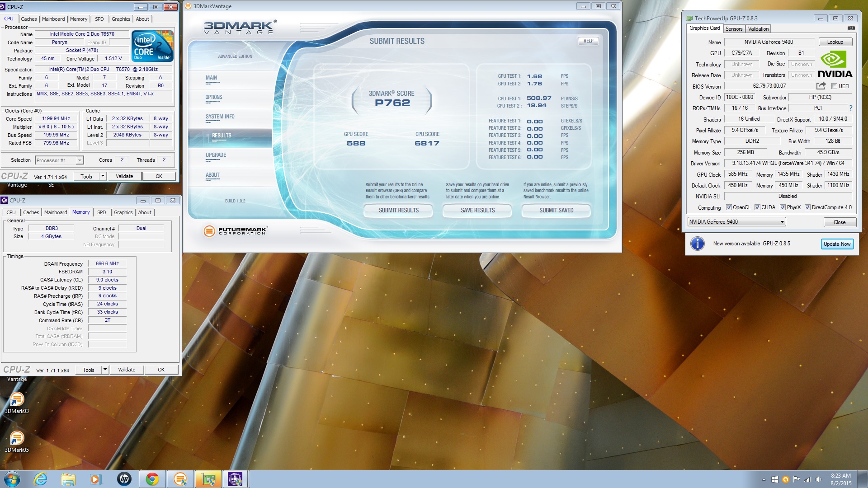Click the HP icon on the taskbar
This screenshot has height=488, width=868.
click(x=124, y=479)
